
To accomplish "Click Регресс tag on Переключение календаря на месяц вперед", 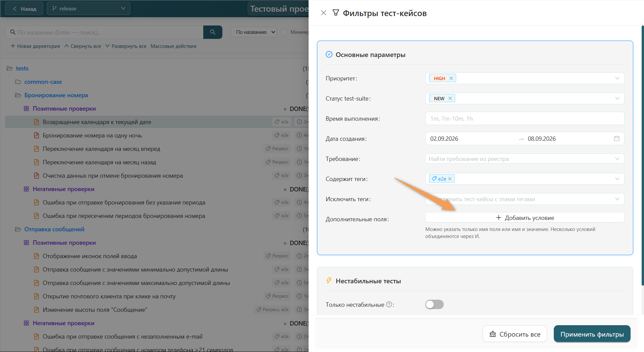I will 277,149.
